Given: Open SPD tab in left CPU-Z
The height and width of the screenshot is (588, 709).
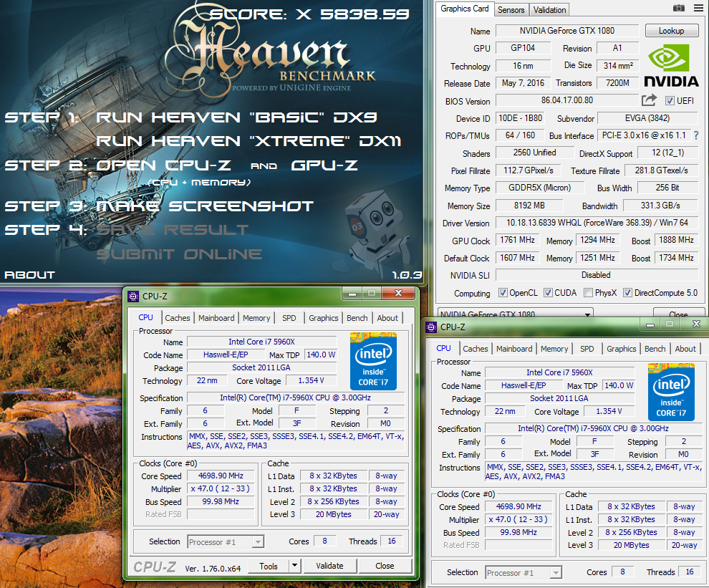Looking at the screenshot, I should click(x=289, y=318).
